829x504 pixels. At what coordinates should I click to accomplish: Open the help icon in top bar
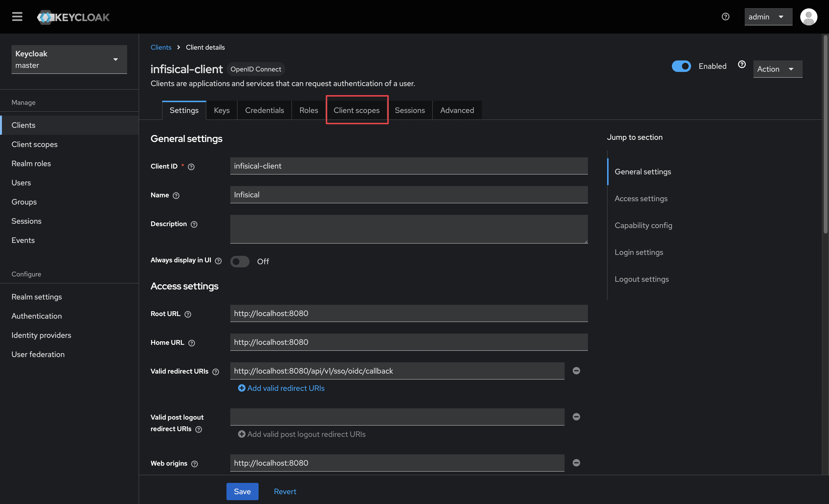coord(725,17)
